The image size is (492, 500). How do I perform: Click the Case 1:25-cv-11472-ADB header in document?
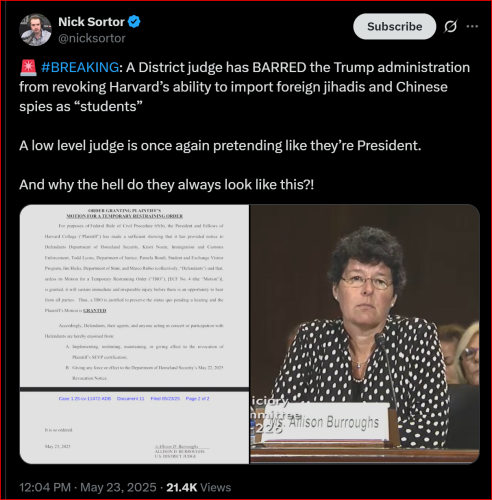coord(85,399)
